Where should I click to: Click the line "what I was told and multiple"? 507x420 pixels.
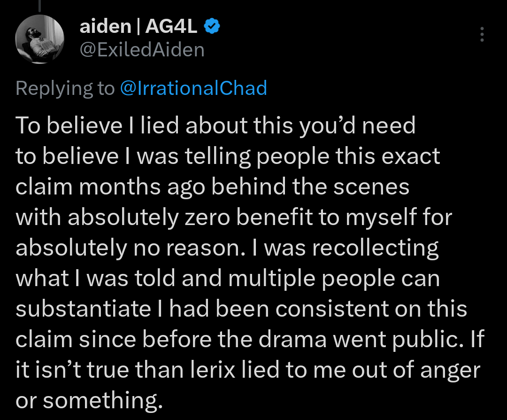click(x=228, y=279)
